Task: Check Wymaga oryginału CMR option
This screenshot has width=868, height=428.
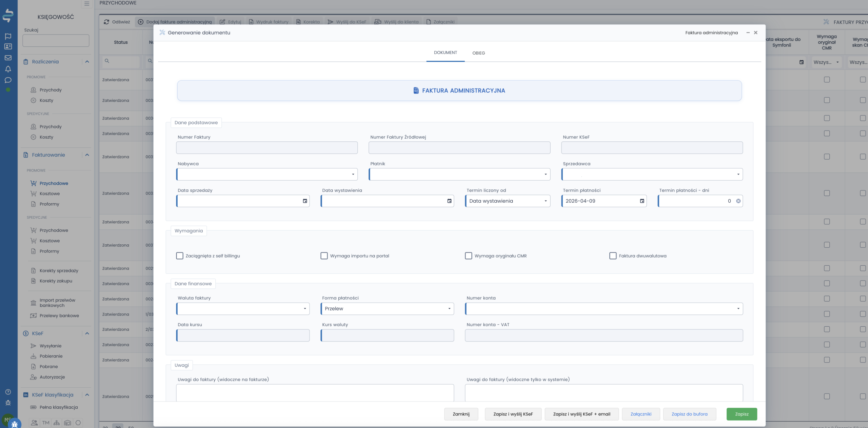Action: pos(468,256)
